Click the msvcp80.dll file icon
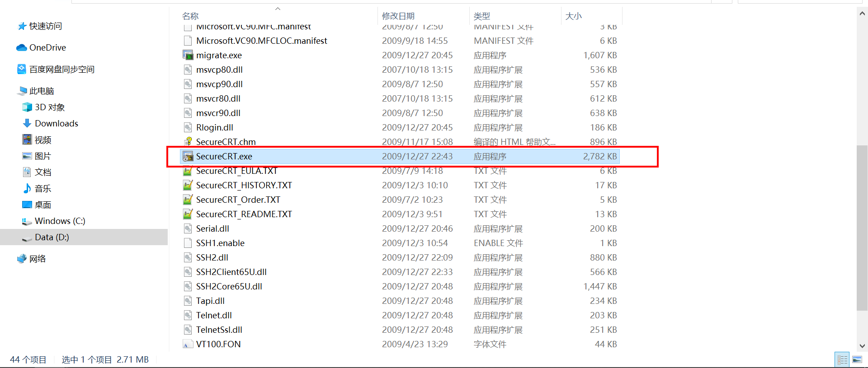The image size is (868, 368). [188, 70]
